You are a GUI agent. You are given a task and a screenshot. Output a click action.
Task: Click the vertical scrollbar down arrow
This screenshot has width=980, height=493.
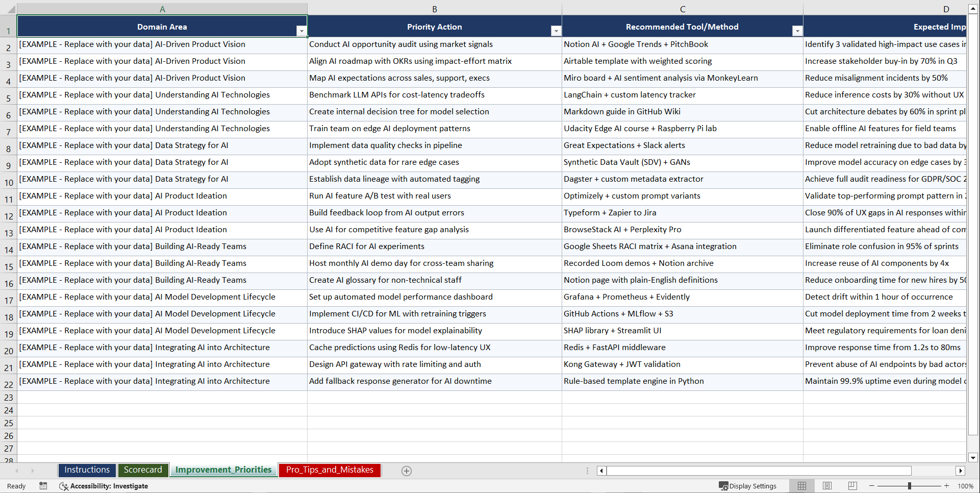click(x=972, y=458)
